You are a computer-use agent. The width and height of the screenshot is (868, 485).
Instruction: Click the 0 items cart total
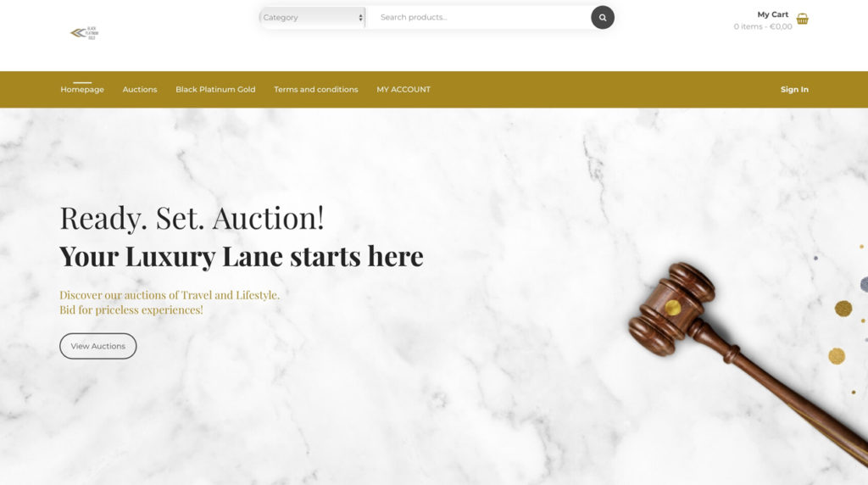coord(762,26)
